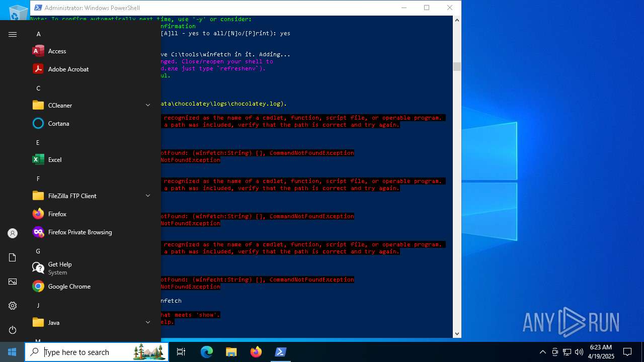Launch Google Chrome from the app list

pyautogui.click(x=93, y=287)
